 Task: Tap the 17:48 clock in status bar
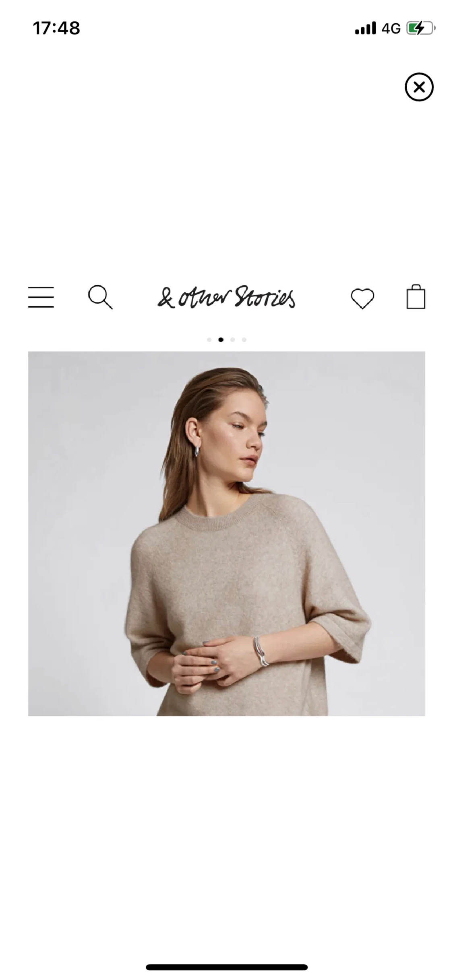(56, 28)
